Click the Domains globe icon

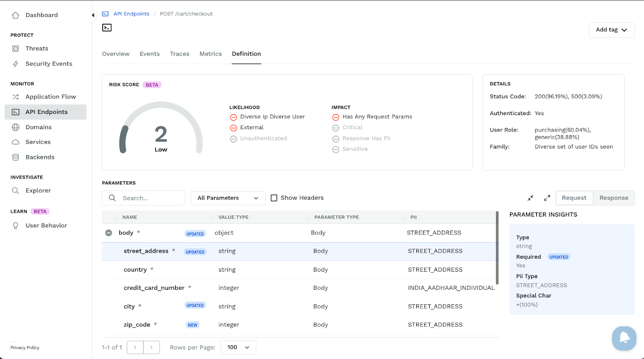tap(16, 127)
